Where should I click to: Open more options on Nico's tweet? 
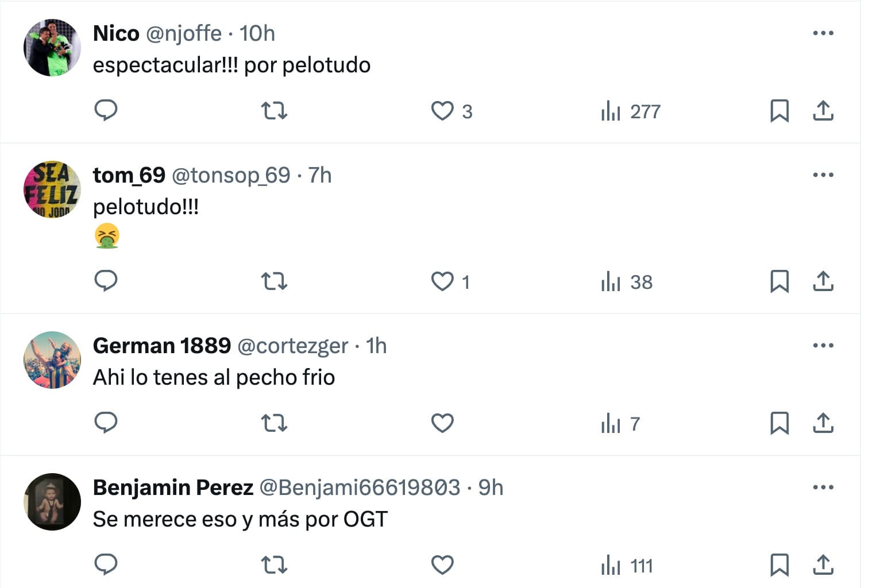click(823, 33)
